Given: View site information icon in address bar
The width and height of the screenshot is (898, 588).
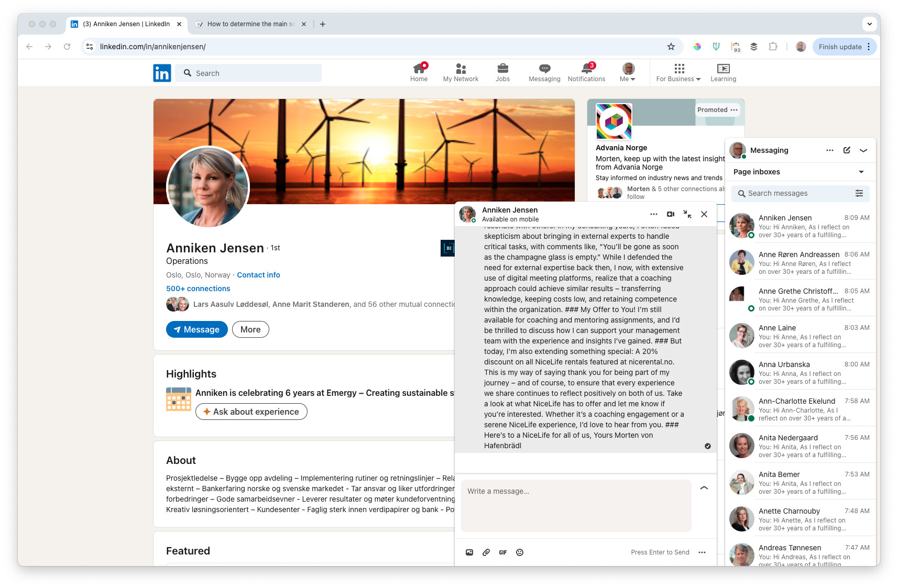Looking at the screenshot, I should [90, 47].
